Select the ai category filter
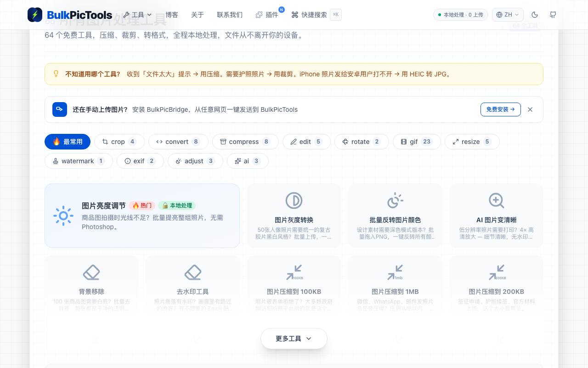Viewport: 588px width, 368px height. coord(248,161)
